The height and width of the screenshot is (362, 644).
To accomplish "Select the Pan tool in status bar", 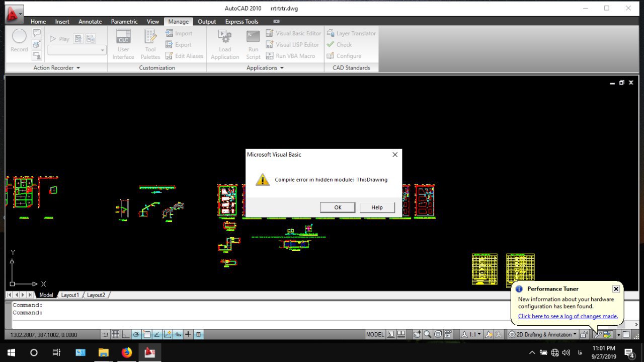I will pos(418,334).
